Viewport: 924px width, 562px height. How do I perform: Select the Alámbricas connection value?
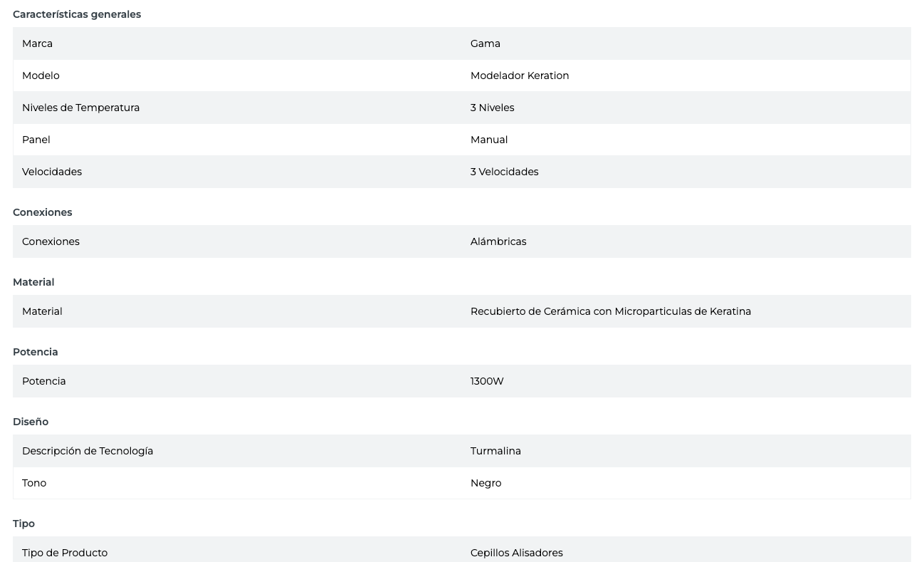point(498,241)
